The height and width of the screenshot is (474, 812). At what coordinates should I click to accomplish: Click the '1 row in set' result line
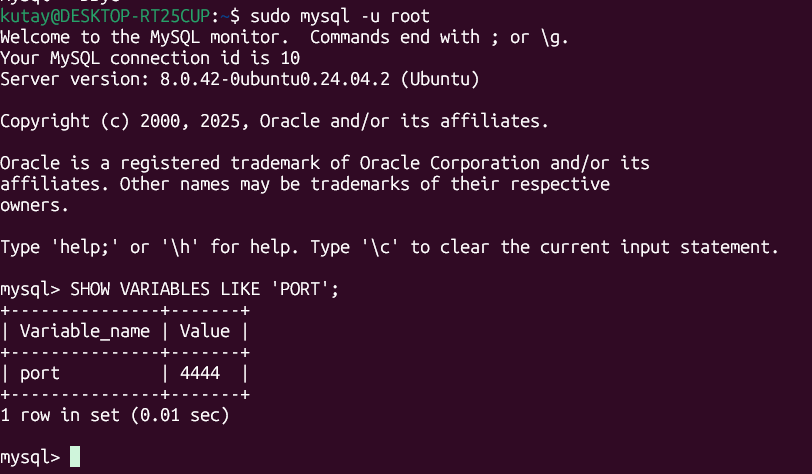(60, 415)
